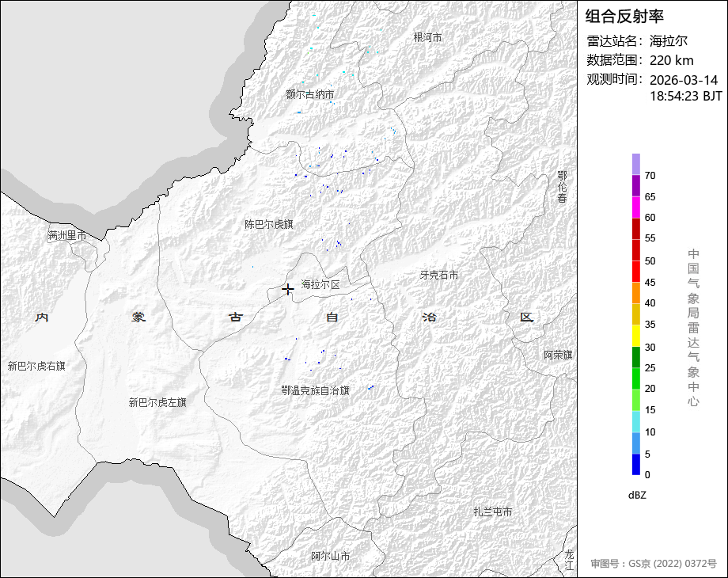Click the vertical 中国气象局雷达气象中心 text
The height and width of the screenshot is (578, 728).
pos(693,328)
